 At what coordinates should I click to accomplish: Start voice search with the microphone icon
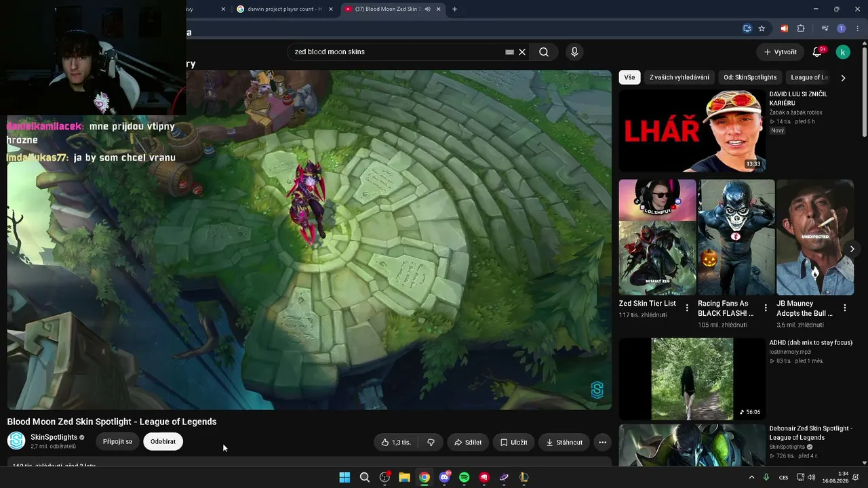(x=574, y=52)
